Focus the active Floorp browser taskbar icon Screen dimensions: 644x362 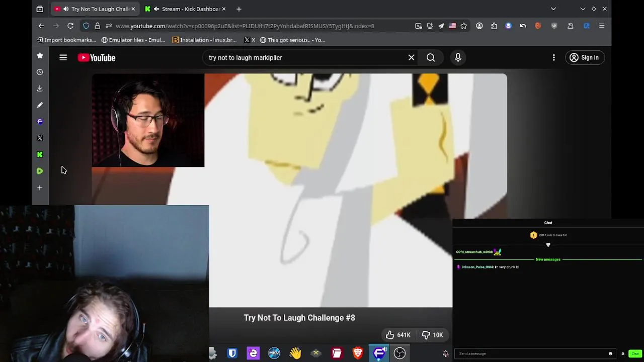coord(379,353)
